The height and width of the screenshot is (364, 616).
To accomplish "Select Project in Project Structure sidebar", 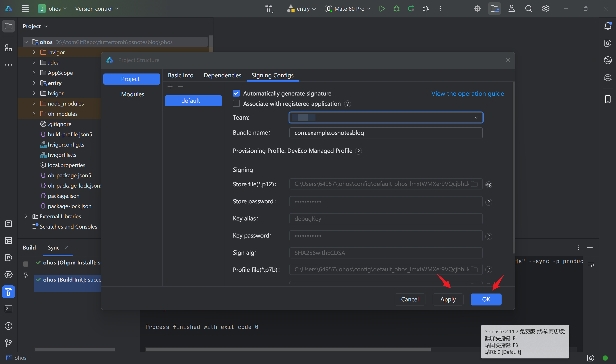I will click(132, 79).
